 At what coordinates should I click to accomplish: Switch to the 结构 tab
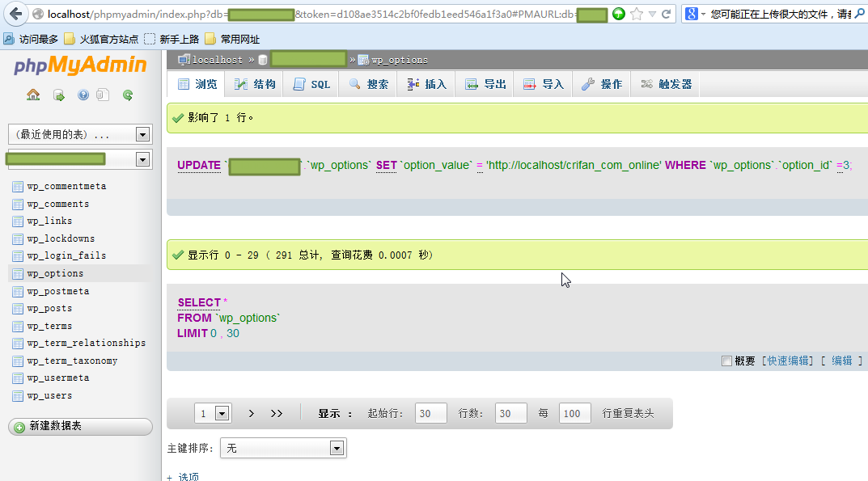[x=255, y=84]
